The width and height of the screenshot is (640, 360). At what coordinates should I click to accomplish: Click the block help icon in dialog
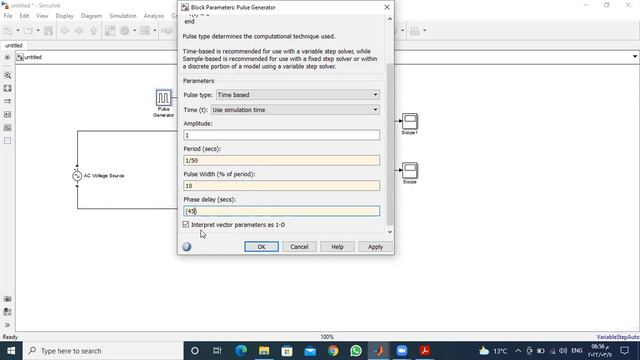187,247
